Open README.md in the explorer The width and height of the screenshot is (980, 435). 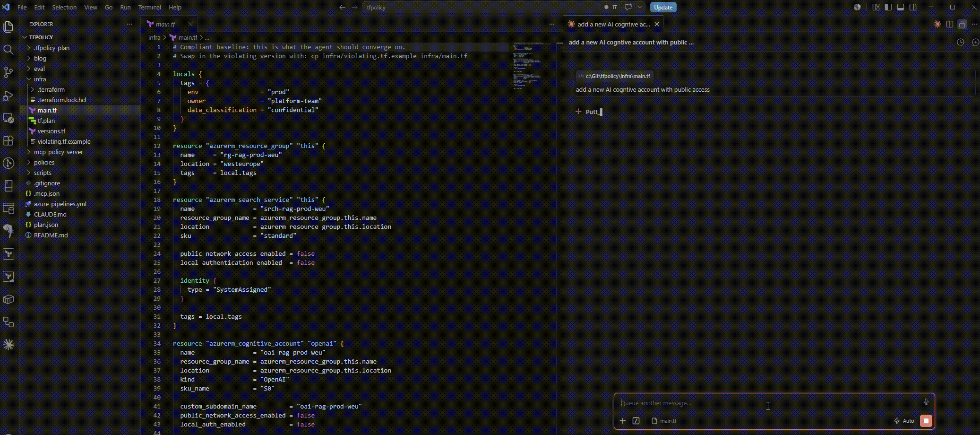pyautogui.click(x=51, y=235)
